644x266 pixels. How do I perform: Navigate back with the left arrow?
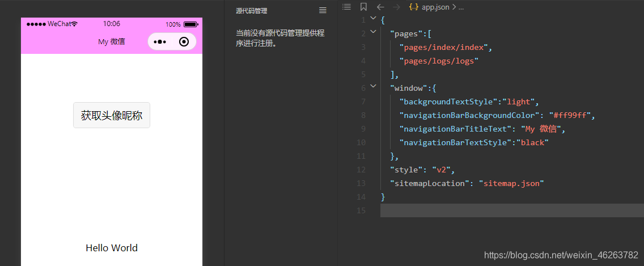pyautogui.click(x=381, y=7)
